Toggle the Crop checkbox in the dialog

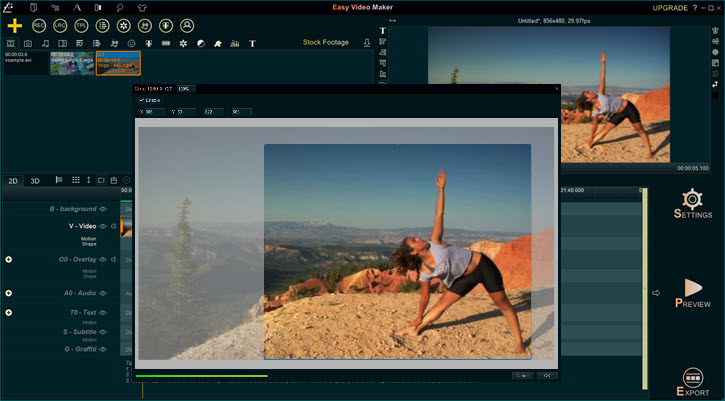pos(142,100)
